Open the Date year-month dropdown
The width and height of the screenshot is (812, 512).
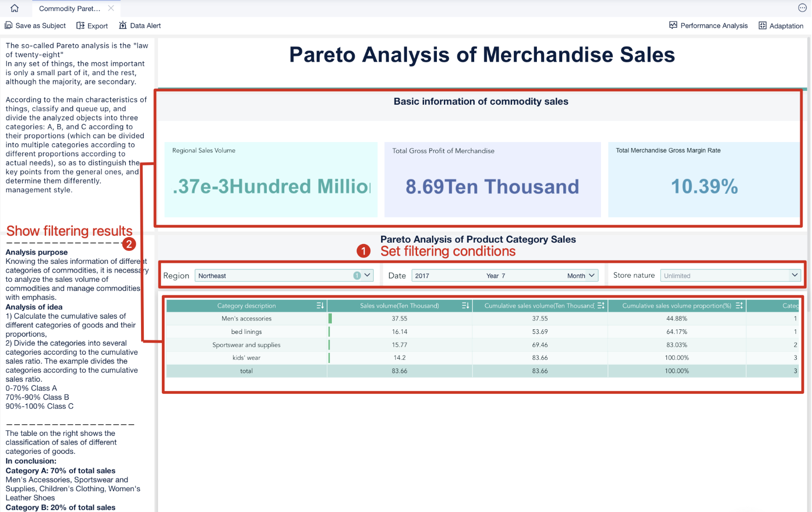[x=592, y=275]
